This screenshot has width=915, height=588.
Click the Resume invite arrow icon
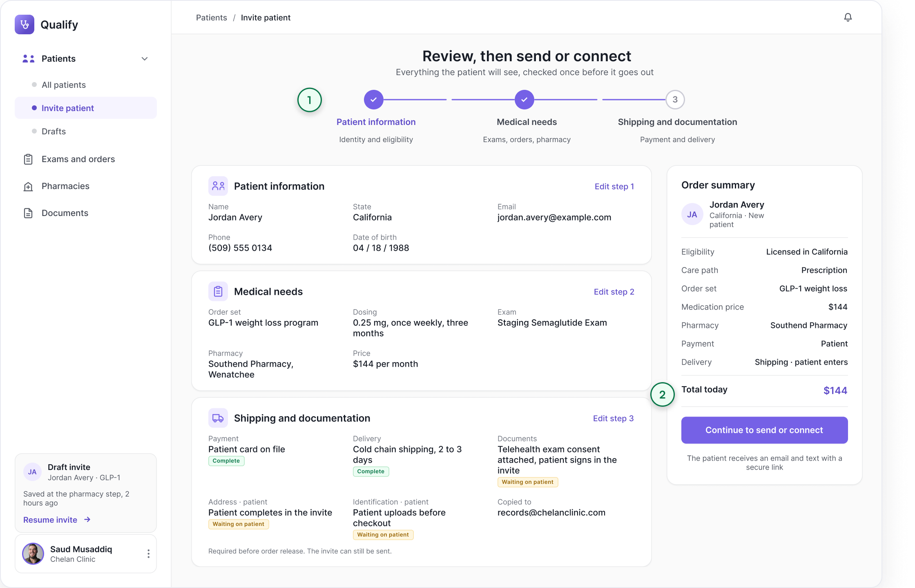coord(87,519)
